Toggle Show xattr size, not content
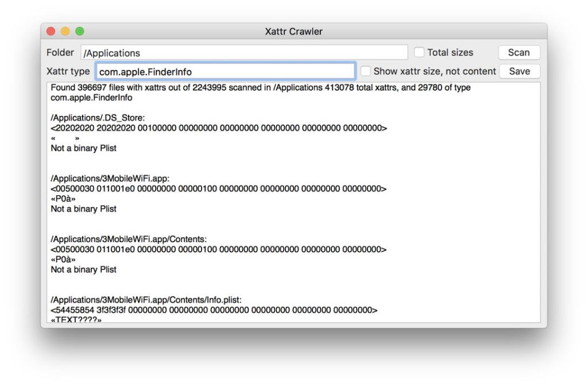The image size is (588, 386). click(x=366, y=71)
